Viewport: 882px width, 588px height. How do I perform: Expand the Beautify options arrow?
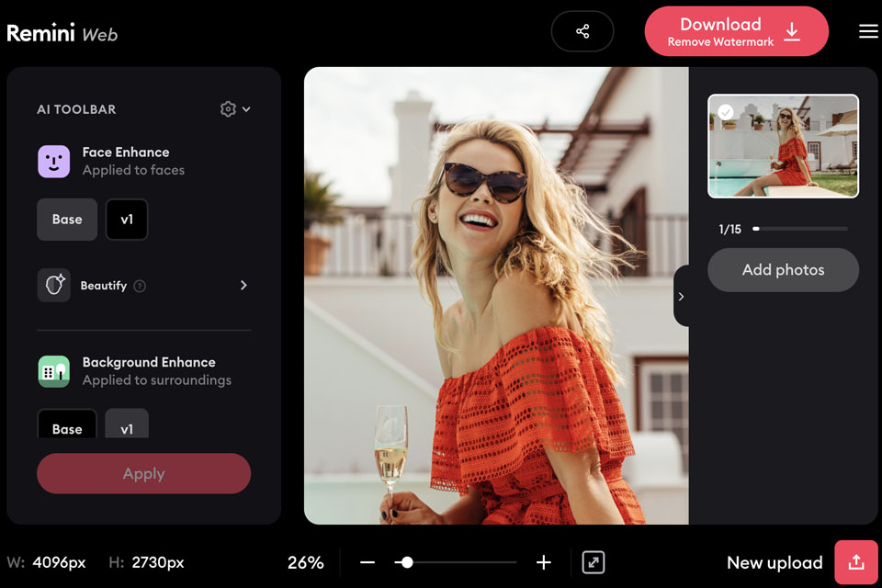pyautogui.click(x=243, y=286)
